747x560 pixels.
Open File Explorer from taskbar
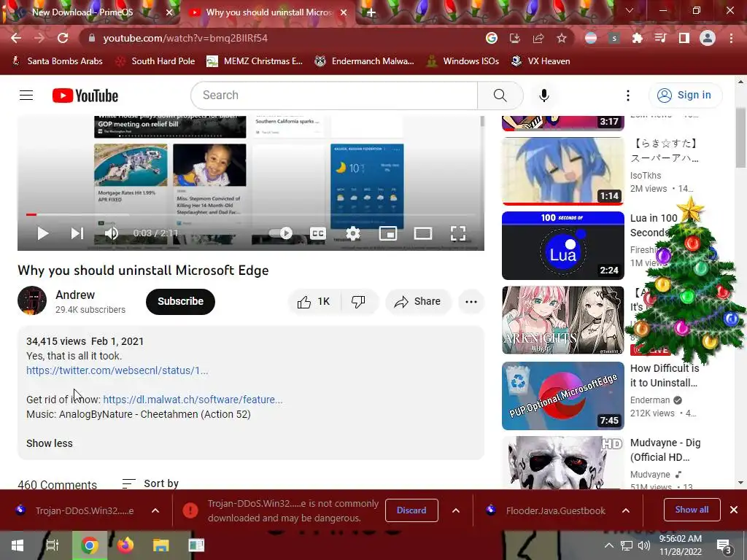(161, 545)
